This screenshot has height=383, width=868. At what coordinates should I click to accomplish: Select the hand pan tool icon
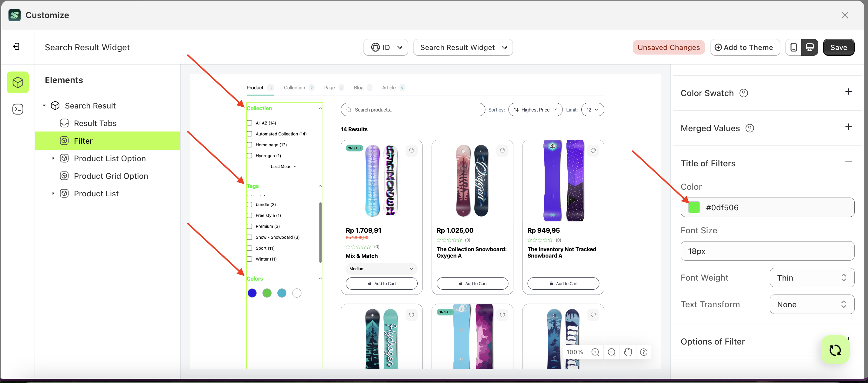[628, 352]
